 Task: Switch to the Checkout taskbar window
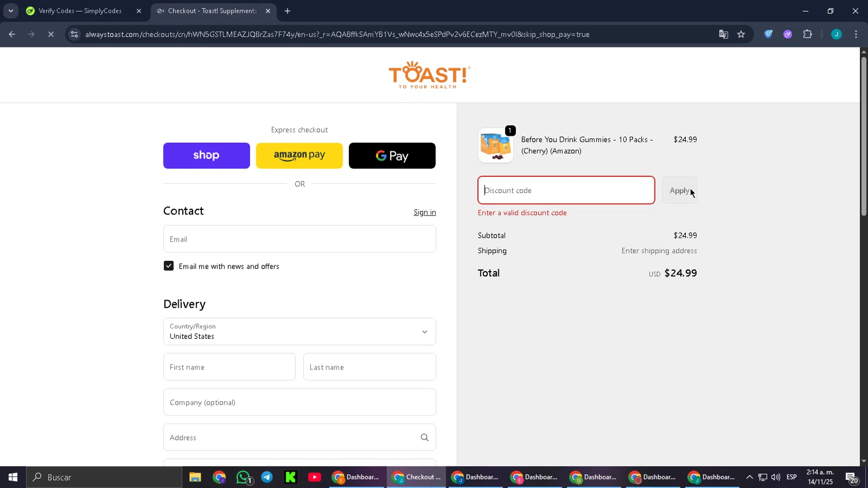(417, 477)
